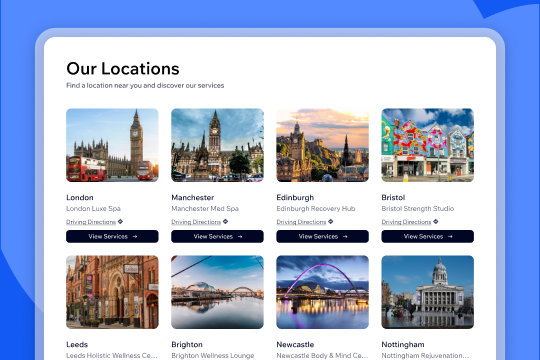Image resolution: width=540 pixels, height=360 pixels.
Task: Click the 'Nottingham' location title
Action: tap(403, 344)
